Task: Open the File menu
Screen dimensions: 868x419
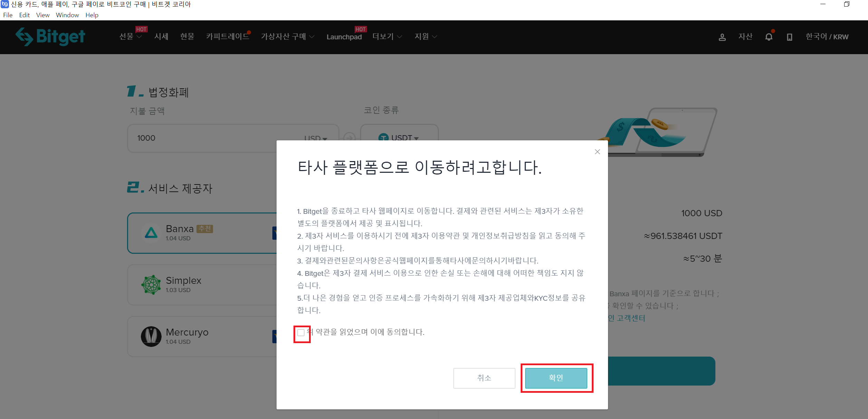Action: click(8, 15)
